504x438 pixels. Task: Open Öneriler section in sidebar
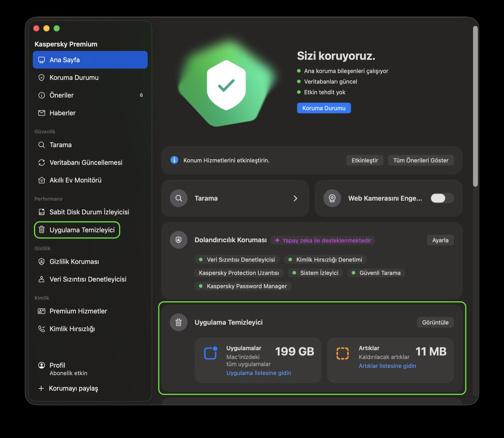pos(90,95)
